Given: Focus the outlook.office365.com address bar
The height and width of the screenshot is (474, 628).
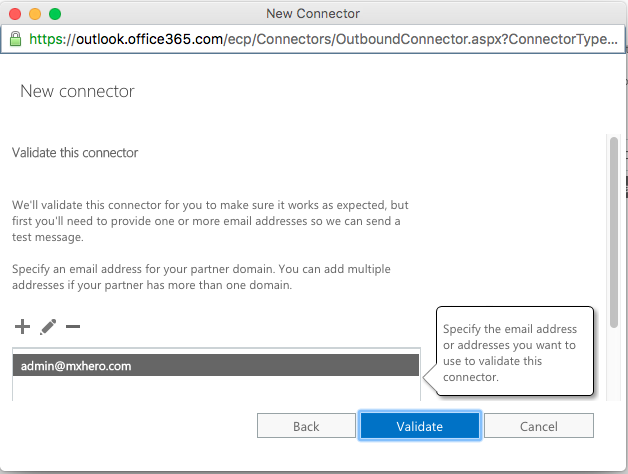Looking at the screenshot, I should [x=312, y=39].
